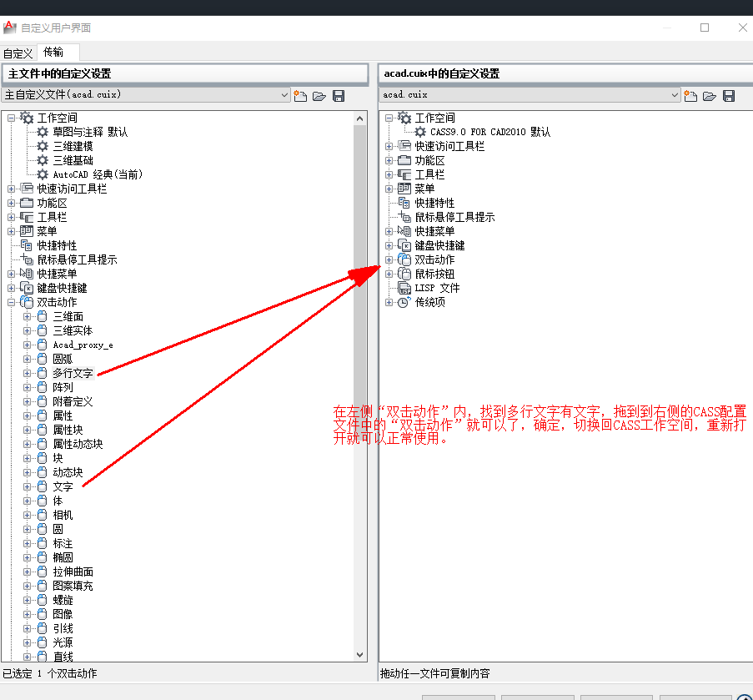Select the 三维面 double-click action
The height and width of the screenshot is (700, 753).
(x=68, y=316)
